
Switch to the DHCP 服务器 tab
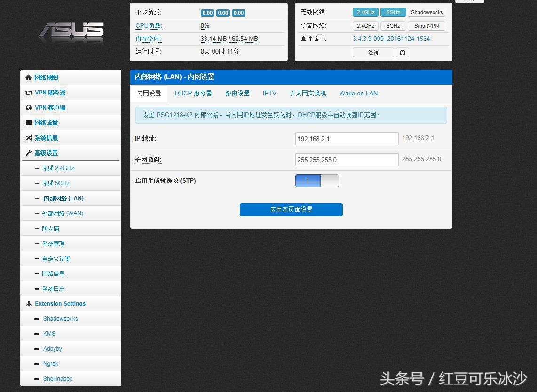[x=193, y=93]
